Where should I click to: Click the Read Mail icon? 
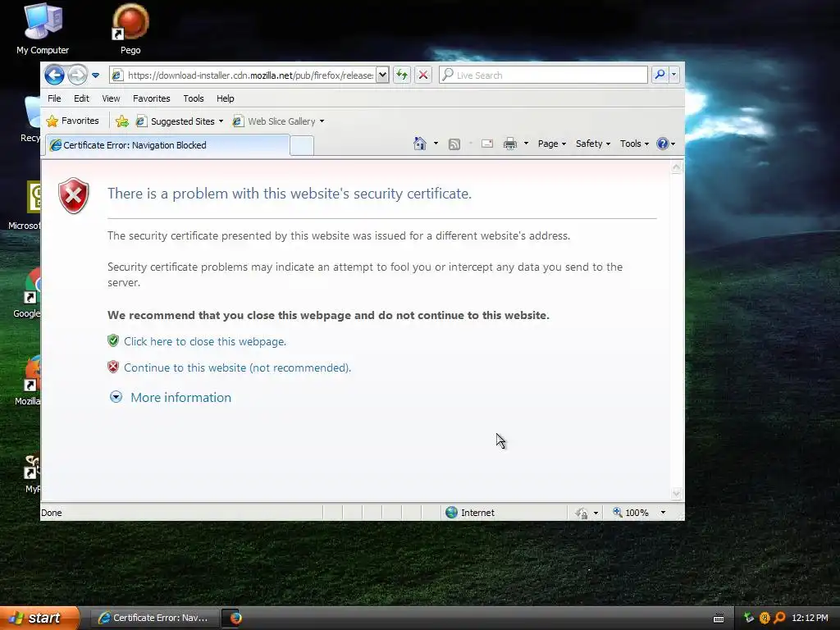pos(487,144)
